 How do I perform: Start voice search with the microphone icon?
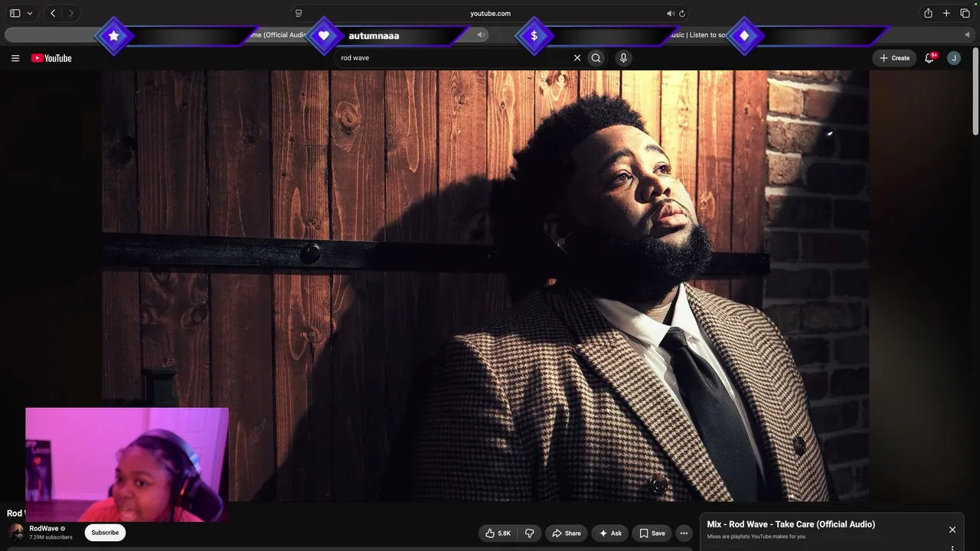pos(623,58)
